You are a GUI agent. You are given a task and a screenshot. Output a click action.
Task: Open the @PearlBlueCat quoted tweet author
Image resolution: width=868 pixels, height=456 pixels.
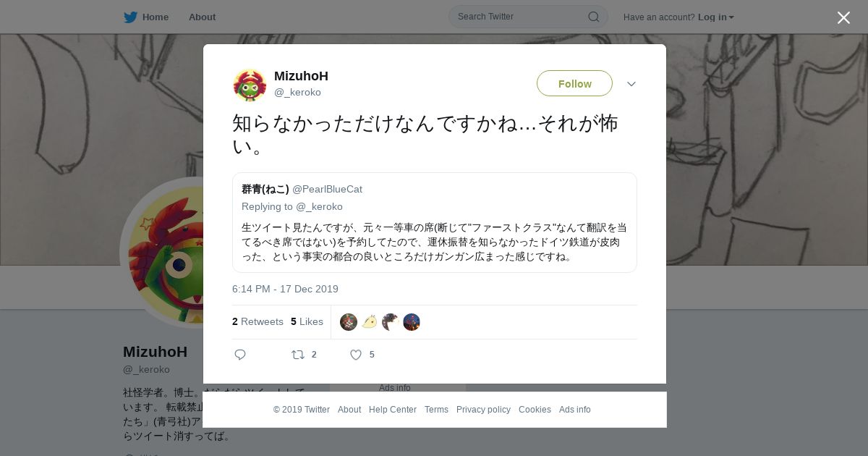tap(327, 189)
